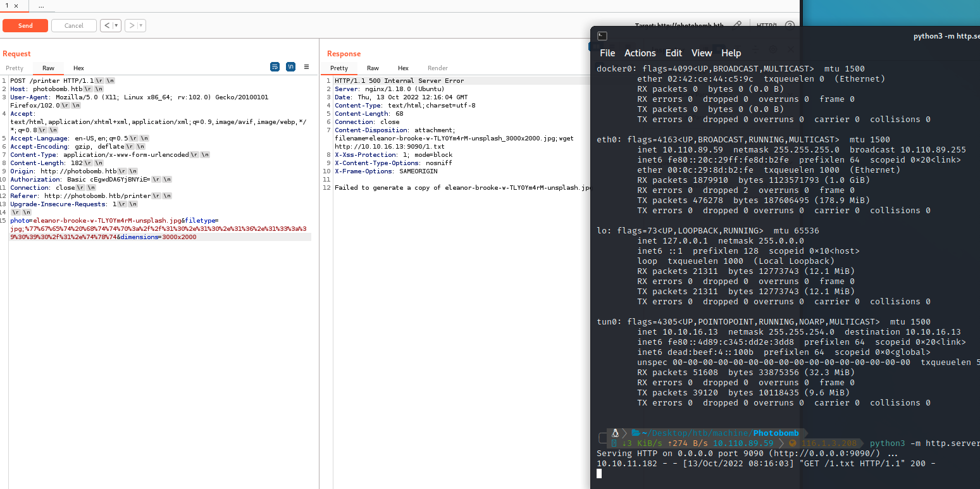Click 'X-Content-Type-Options: nosniff' header

click(x=394, y=163)
